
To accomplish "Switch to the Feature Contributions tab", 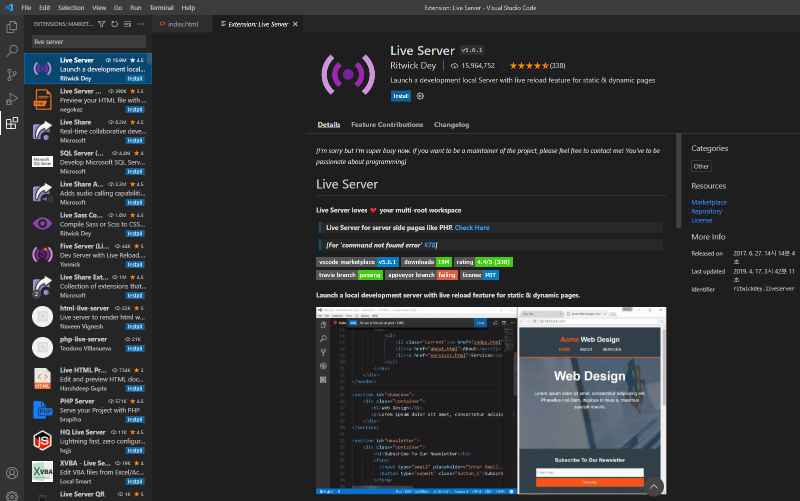I will (387, 124).
